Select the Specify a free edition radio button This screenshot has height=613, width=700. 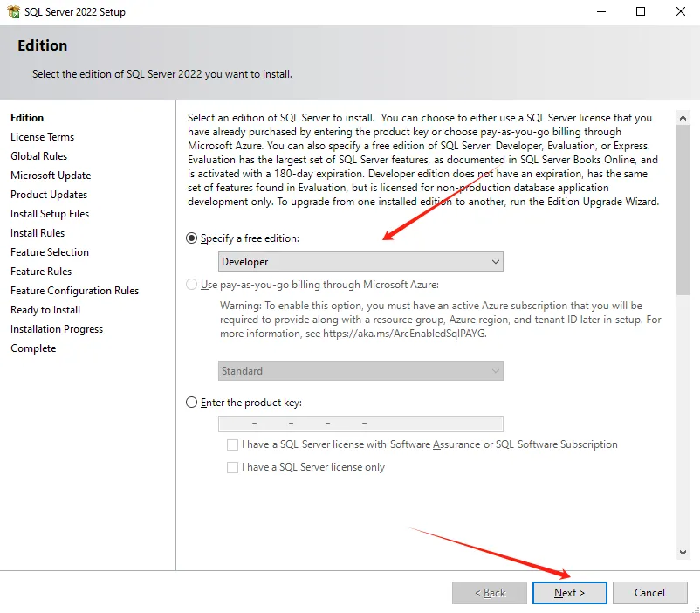191,238
